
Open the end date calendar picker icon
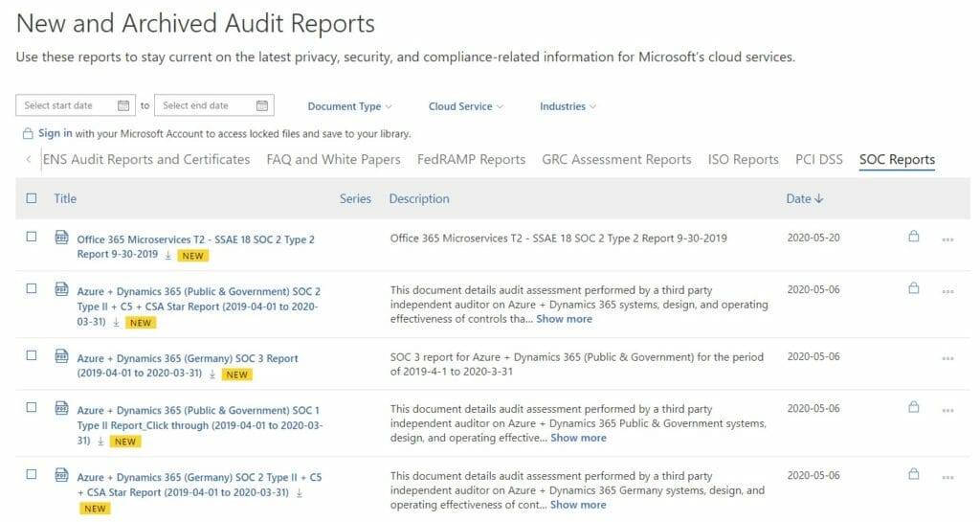(x=262, y=105)
